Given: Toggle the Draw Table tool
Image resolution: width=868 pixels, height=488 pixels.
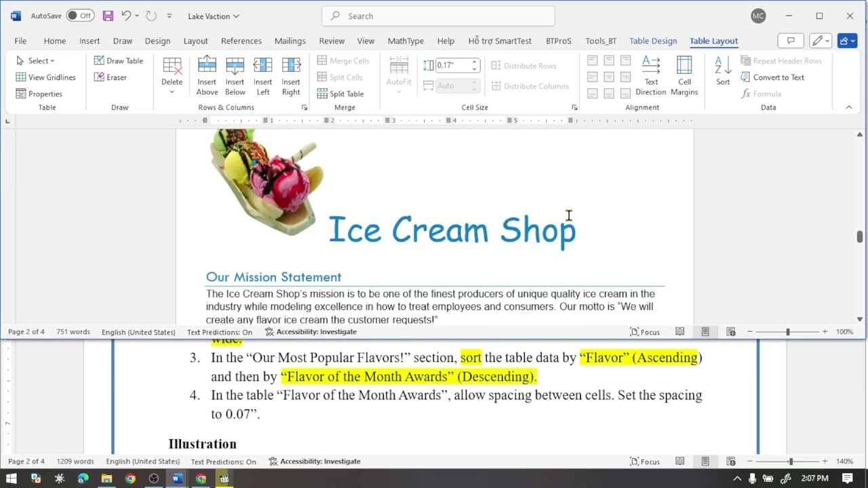Looking at the screenshot, I should 119,60.
